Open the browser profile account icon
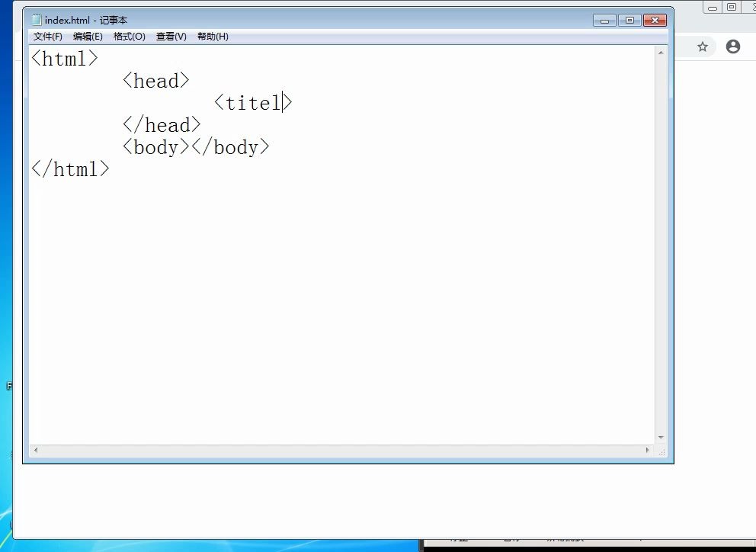The width and height of the screenshot is (756, 552). pyautogui.click(x=732, y=47)
